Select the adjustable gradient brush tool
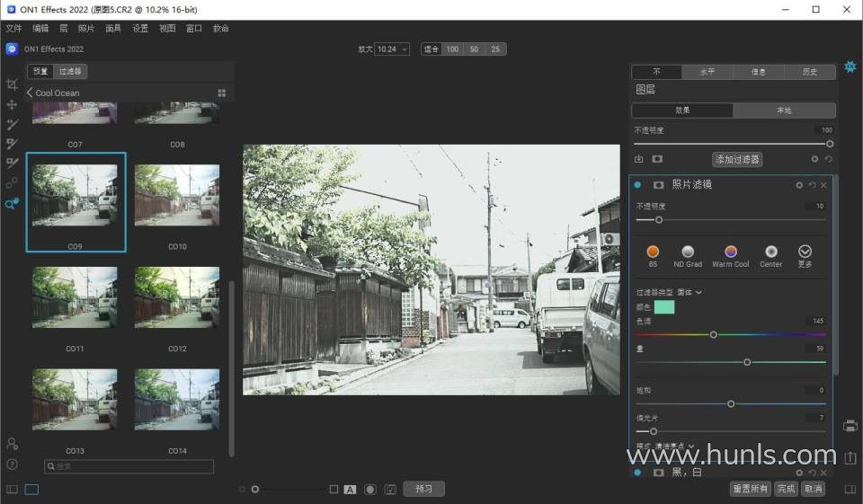Image resolution: width=863 pixels, height=504 pixels. [12, 144]
